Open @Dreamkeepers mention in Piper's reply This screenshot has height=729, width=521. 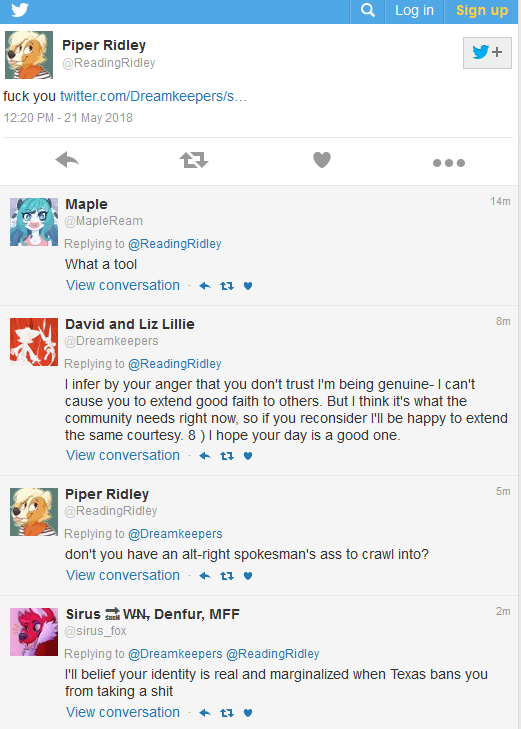tap(175, 534)
